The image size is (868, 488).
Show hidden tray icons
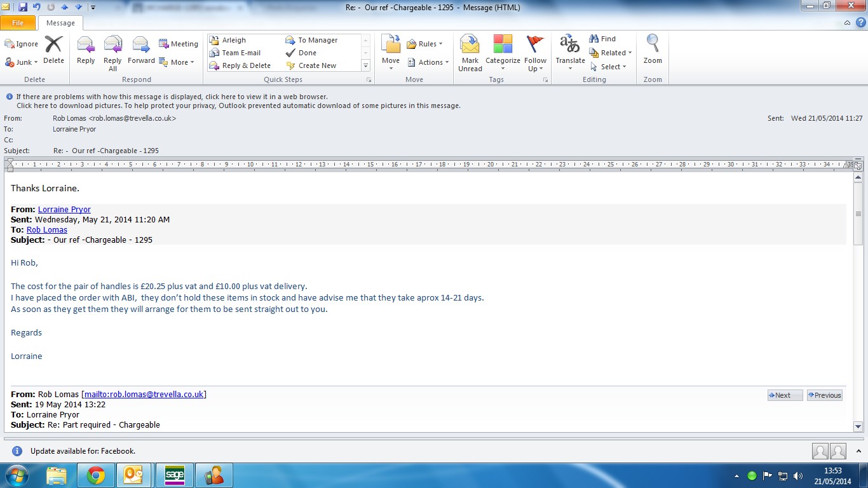737,475
